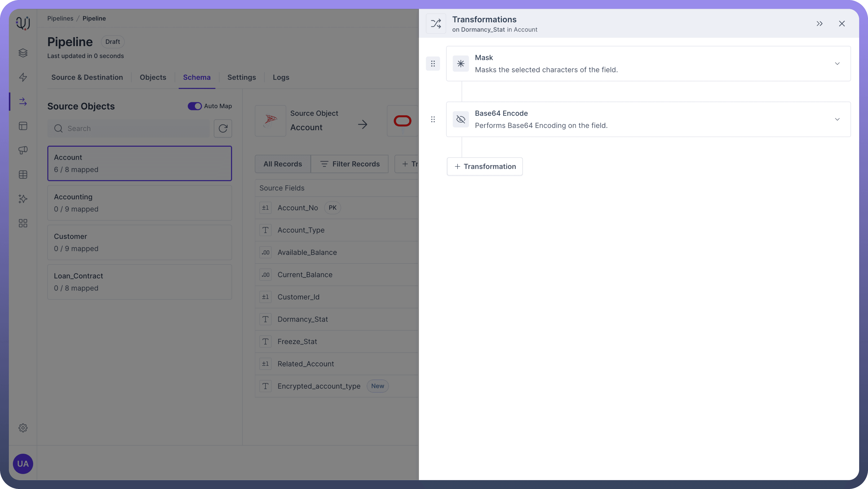Click the Base64 Encode drag handle
Image resolution: width=868 pixels, height=489 pixels.
pyautogui.click(x=433, y=119)
